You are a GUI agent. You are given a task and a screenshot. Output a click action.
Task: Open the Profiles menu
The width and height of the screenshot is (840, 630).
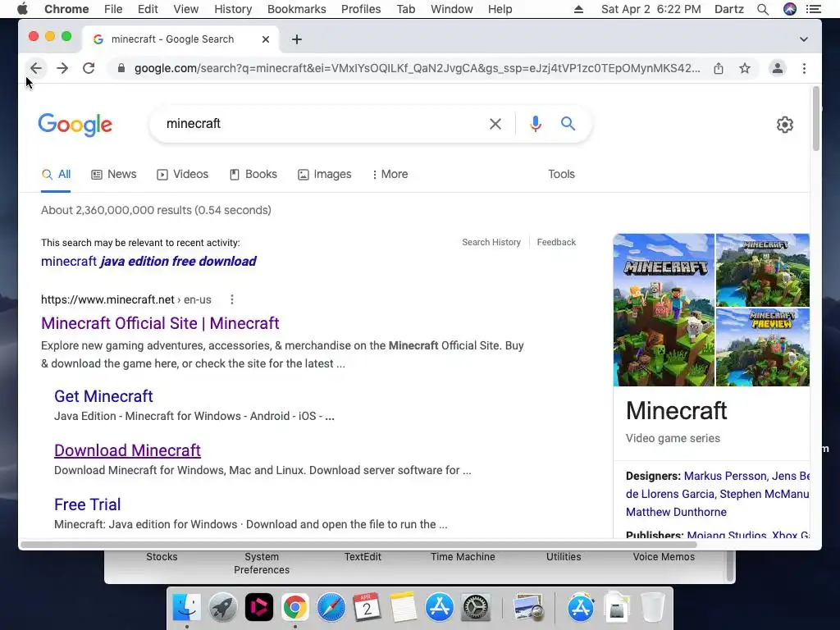point(361,9)
